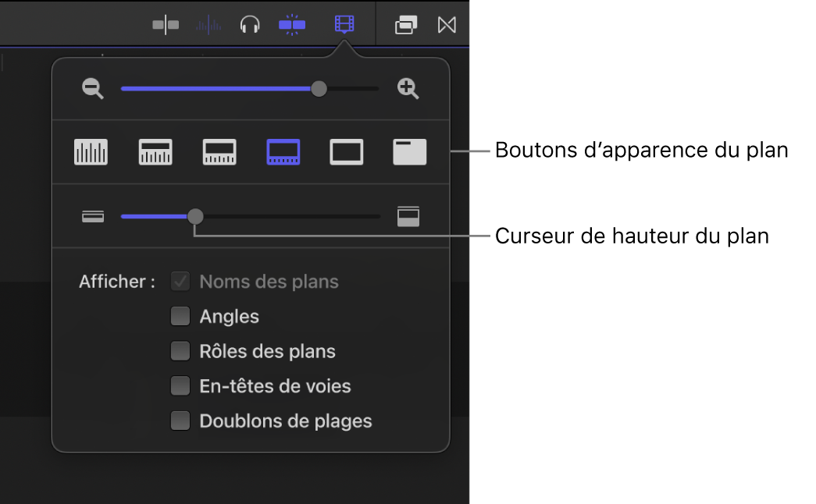
Task: Click the zoom out magnifier icon
Action: click(91, 88)
